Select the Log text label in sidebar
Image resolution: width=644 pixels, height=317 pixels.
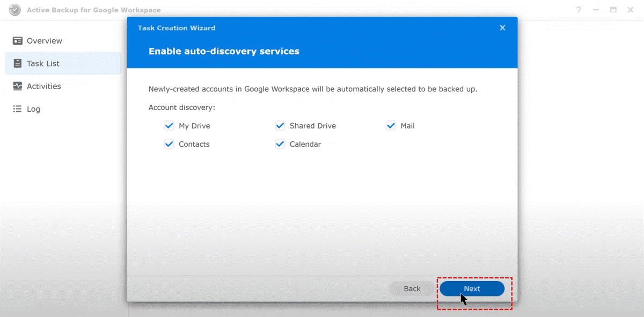(x=33, y=109)
